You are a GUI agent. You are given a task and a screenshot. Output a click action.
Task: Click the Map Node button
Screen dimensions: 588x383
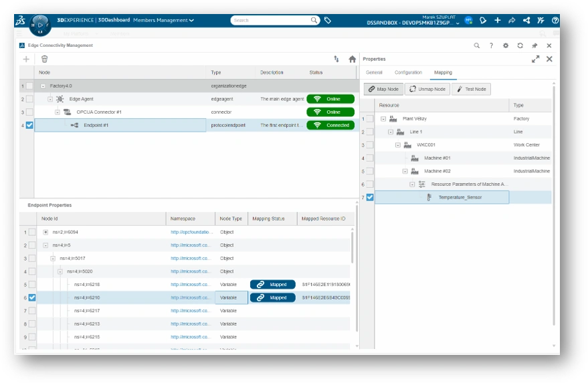click(x=383, y=89)
